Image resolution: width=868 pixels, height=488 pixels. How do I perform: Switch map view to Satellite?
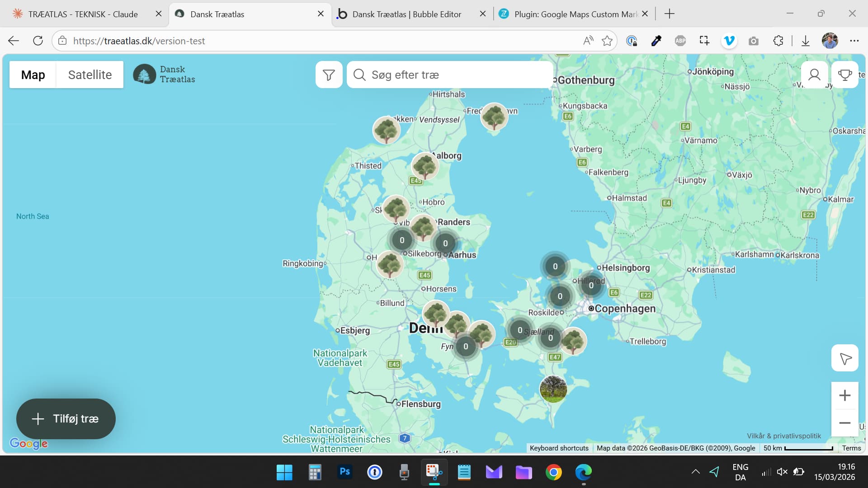[x=90, y=75]
